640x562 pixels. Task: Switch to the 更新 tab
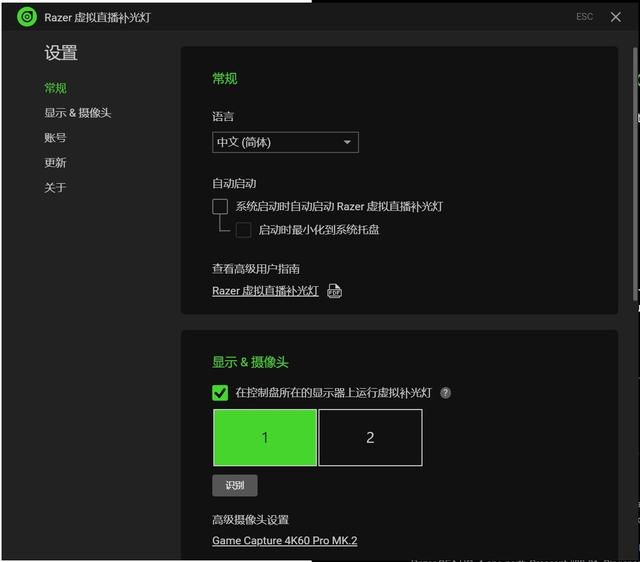point(55,162)
